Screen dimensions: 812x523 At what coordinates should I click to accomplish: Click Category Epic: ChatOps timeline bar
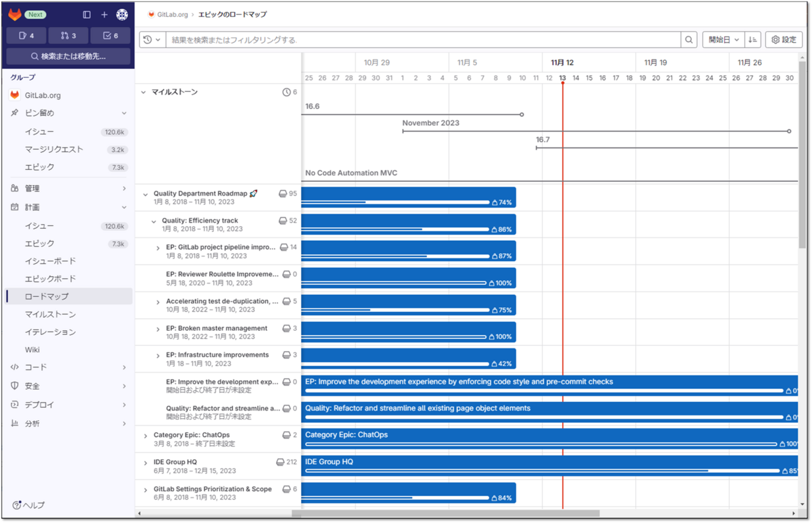[x=549, y=439]
